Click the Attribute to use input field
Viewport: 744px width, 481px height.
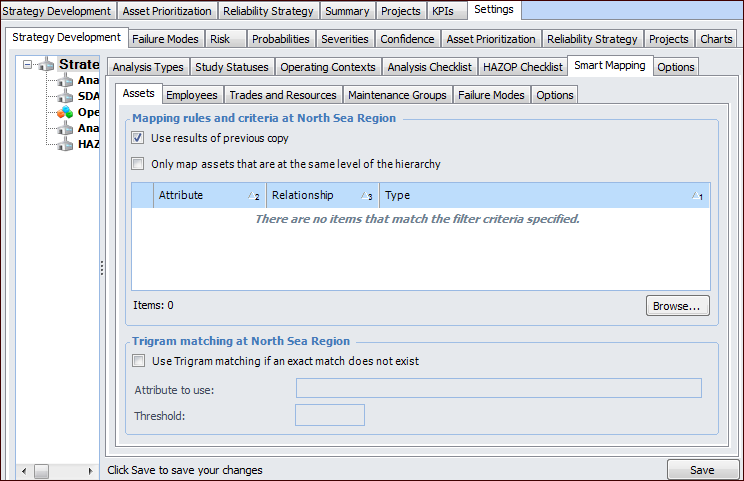pyautogui.click(x=498, y=388)
